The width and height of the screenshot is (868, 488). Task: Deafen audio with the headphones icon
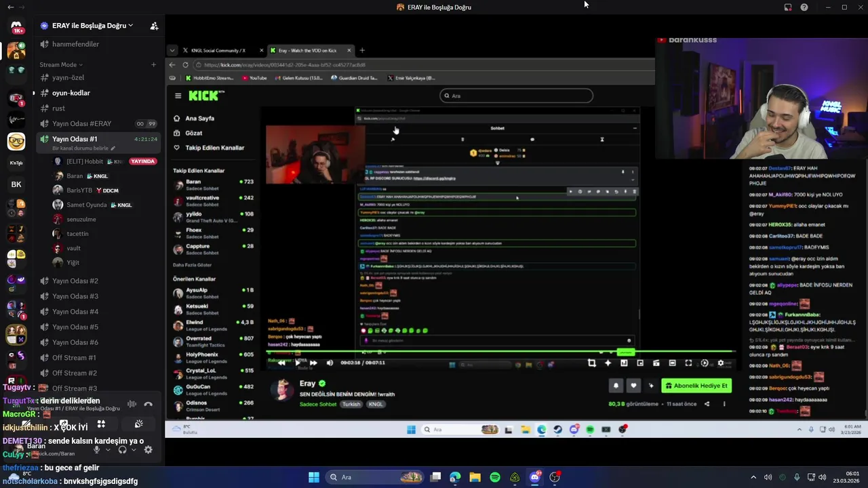pyautogui.click(x=123, y=449)
